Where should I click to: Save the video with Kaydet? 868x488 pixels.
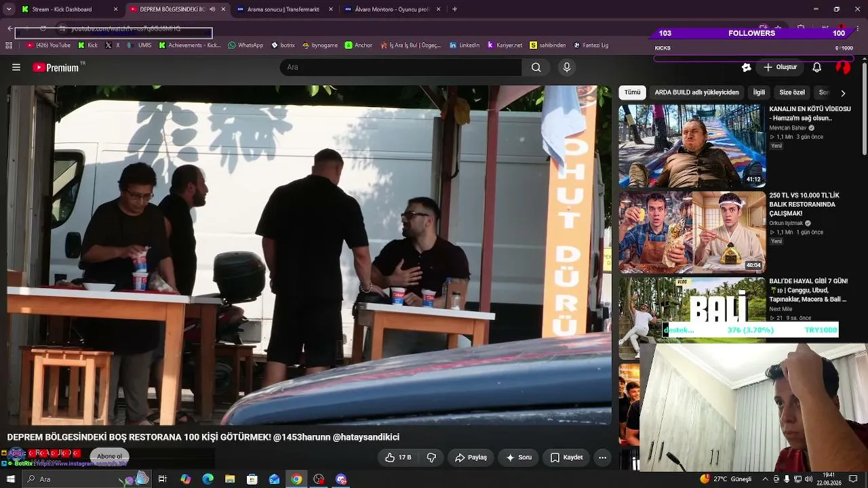[x=566, y=457]
